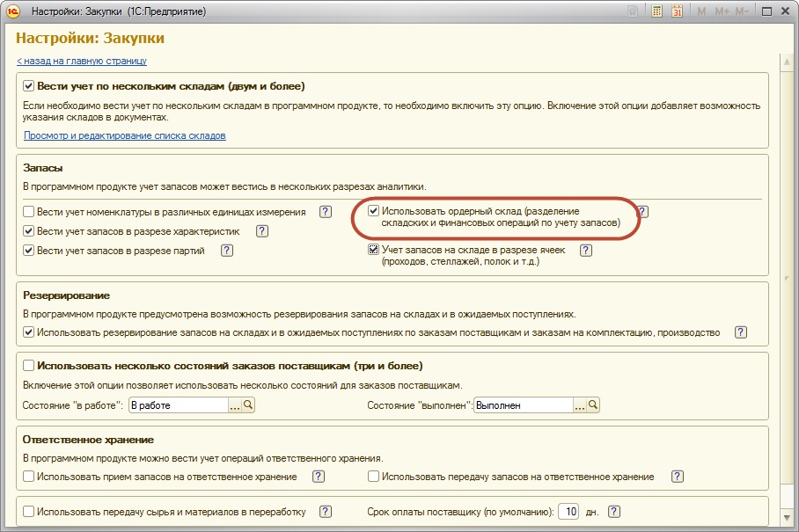Open 'Просмотр и редактирование списка складов' link
This screenshot has height=532, width=799.
(x=125, y=135)
